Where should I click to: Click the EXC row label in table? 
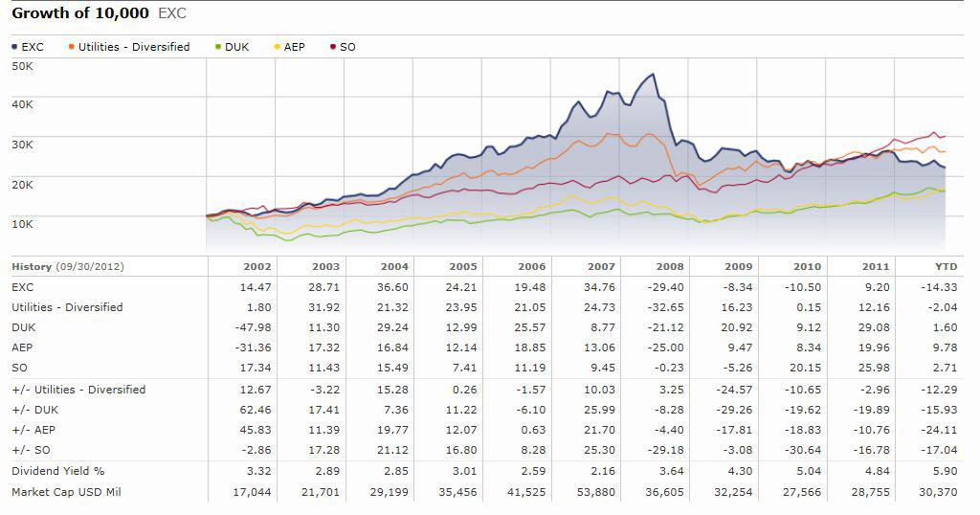[x=23, y=287]
